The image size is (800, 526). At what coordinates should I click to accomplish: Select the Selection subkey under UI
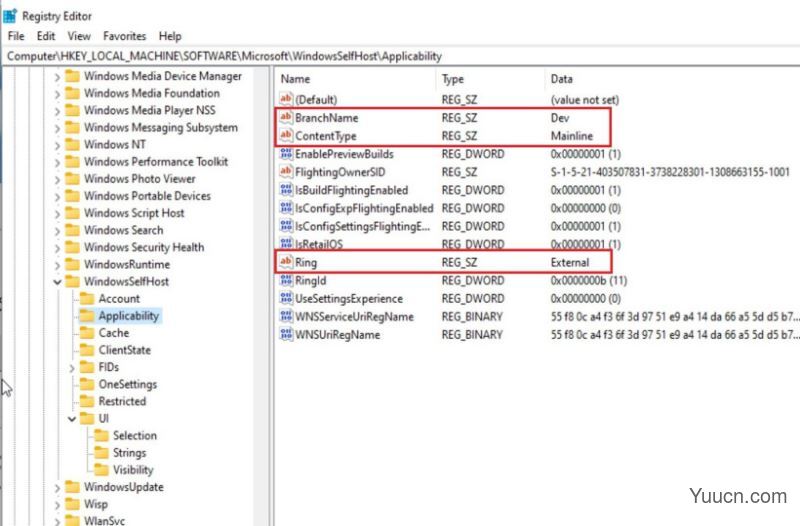(135, 435)
